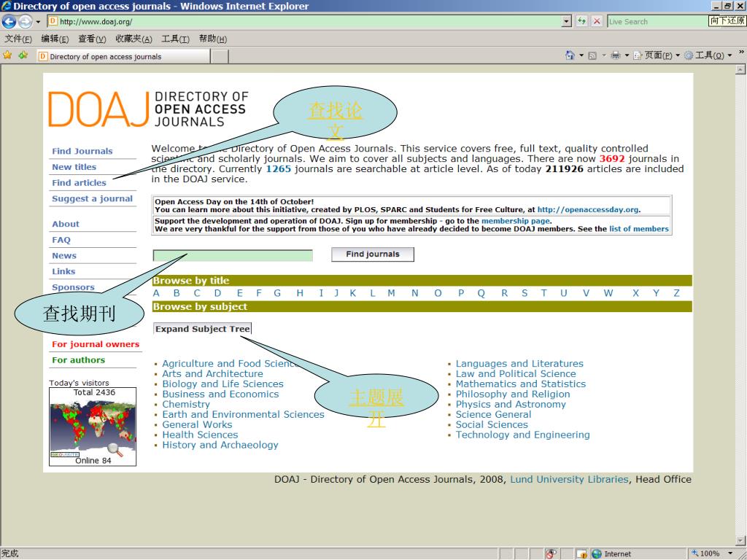747x560 pixels.
Task: Open the 编辑(E) menu
Action: 55,39
